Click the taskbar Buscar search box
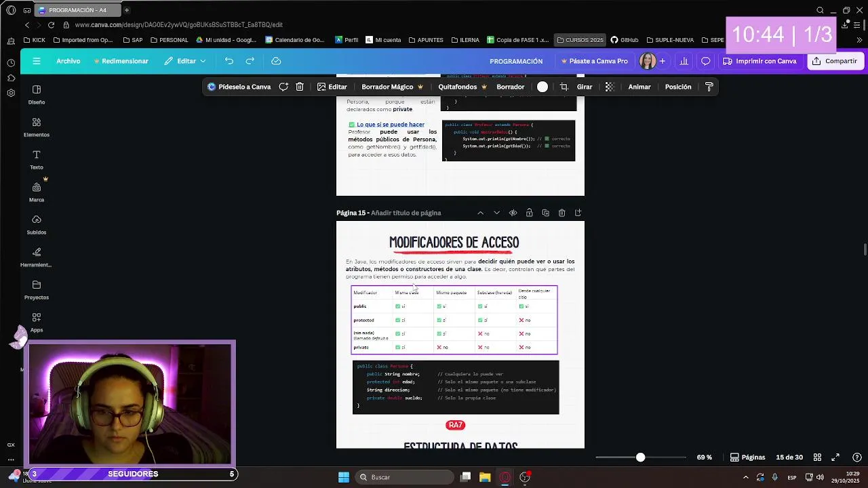The height and width of the screenshot is (488, 868). pos(405,477)
